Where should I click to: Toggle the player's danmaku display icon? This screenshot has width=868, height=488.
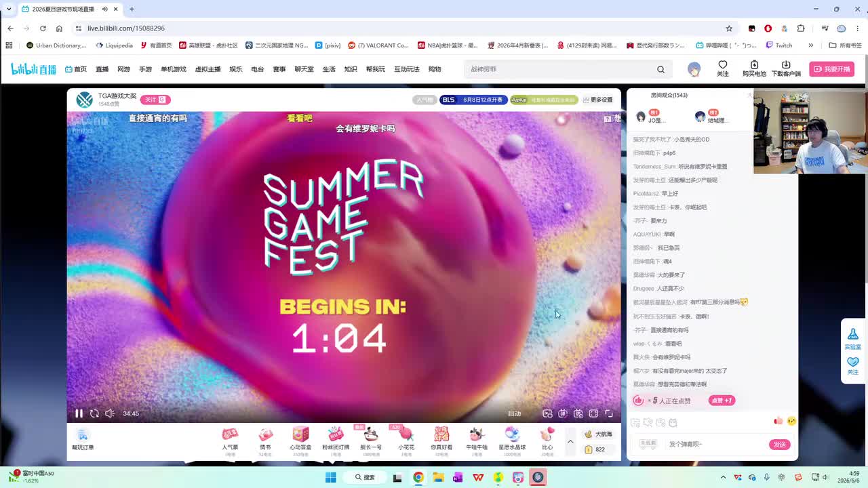pos(563,413)
